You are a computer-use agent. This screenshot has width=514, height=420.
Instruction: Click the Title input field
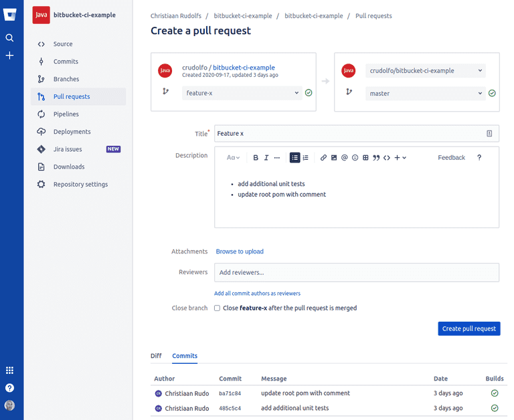click(x=357, y=133)
